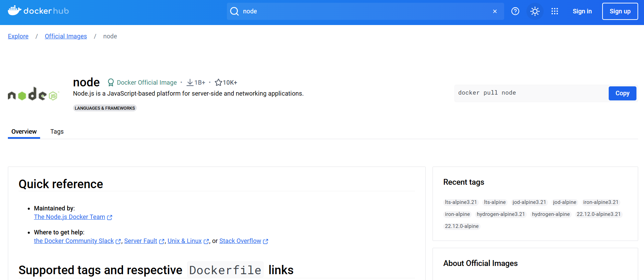Viewport: 644px width, 280px height.
Task: Click the Sign up button
Action: coord(620,11)
